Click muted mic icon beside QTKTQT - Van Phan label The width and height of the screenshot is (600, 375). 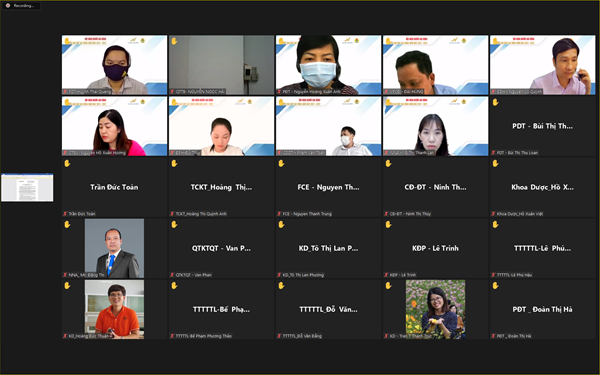(173, 275)
